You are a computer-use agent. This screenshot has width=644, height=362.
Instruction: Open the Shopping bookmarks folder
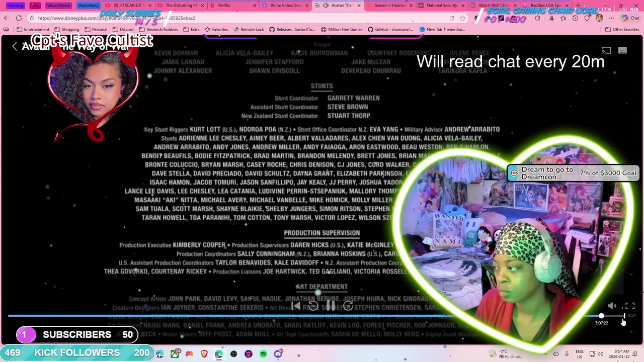point(66,30)
